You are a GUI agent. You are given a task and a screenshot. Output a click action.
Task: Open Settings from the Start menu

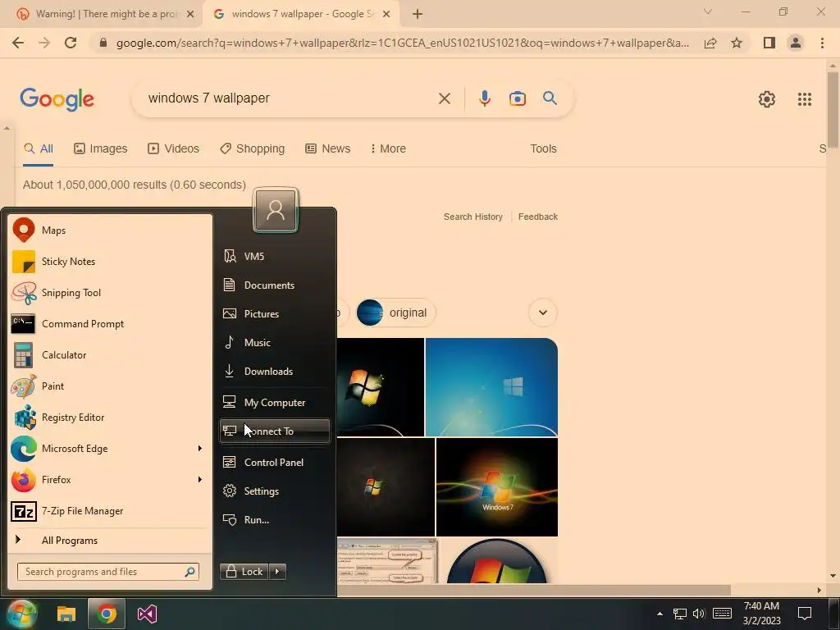(x=274, y=491)
